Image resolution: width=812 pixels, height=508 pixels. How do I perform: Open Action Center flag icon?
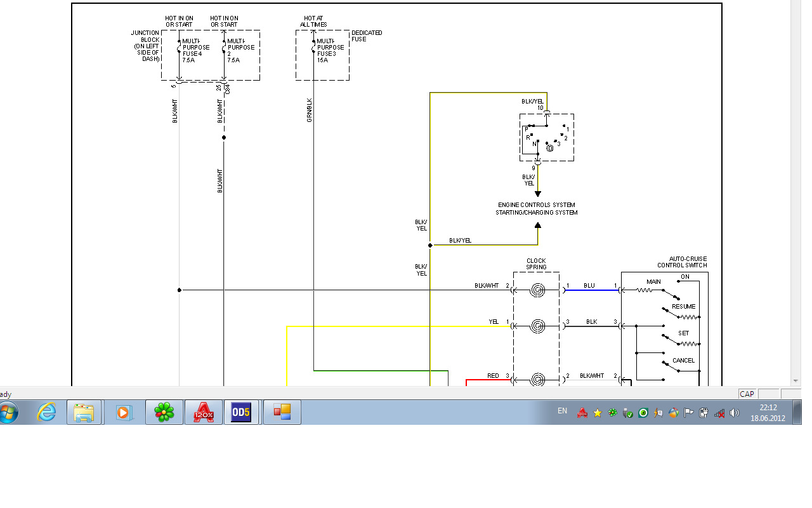click(689, 413)
